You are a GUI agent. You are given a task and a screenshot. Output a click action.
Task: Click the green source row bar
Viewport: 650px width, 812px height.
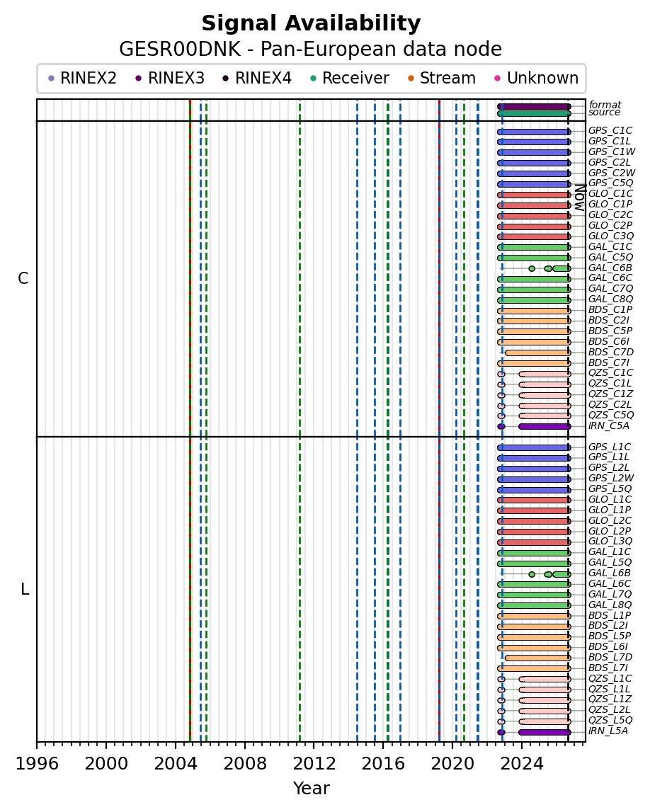(534, 113)
